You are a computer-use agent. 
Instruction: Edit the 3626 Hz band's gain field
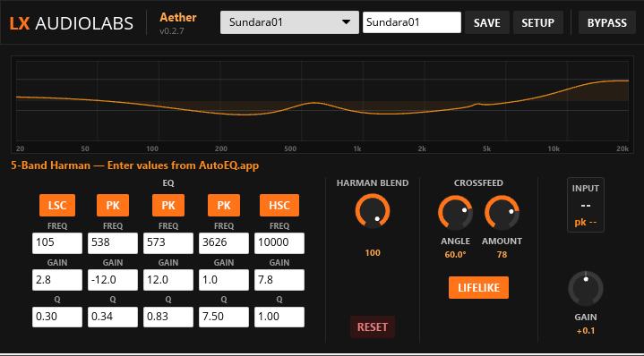(x=224, y=280)
